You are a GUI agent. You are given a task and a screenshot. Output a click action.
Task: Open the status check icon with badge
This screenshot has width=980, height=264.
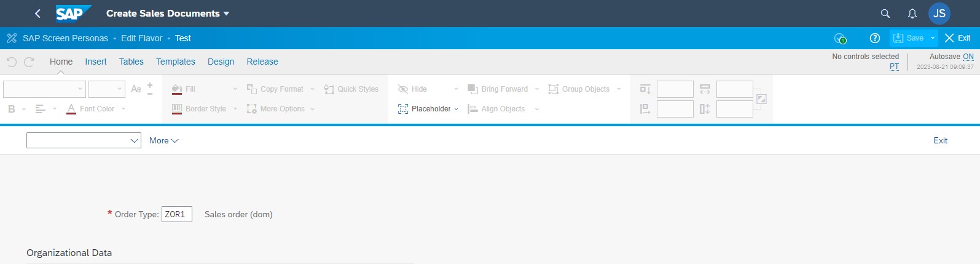pyautogui.click(x=840, y=38)
